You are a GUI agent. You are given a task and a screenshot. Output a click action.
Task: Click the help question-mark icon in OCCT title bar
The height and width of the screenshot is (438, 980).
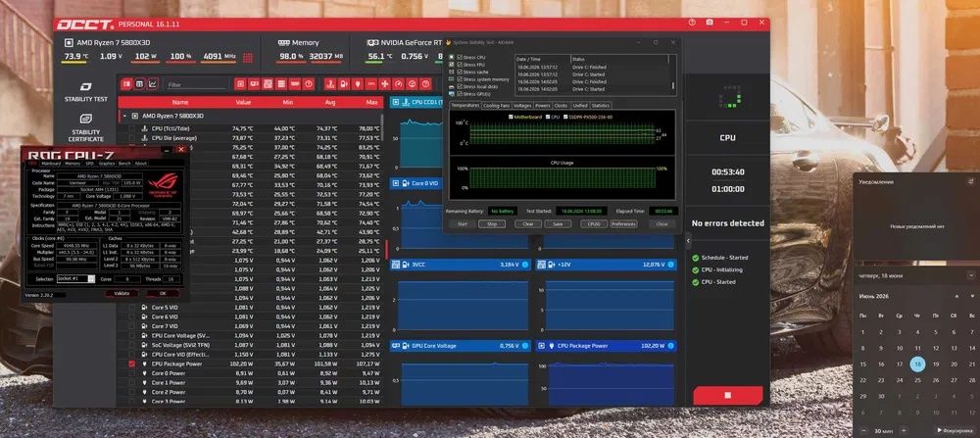click(692, 23)
